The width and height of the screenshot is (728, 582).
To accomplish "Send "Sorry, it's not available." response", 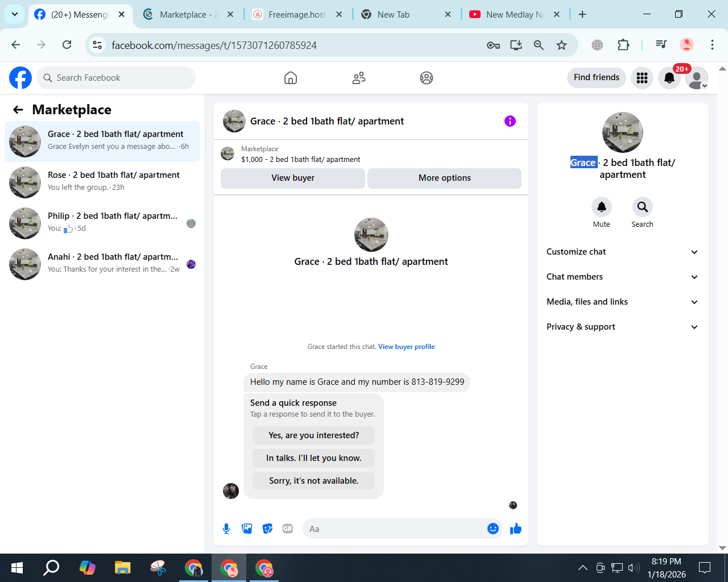I will (x=314, y=481).
